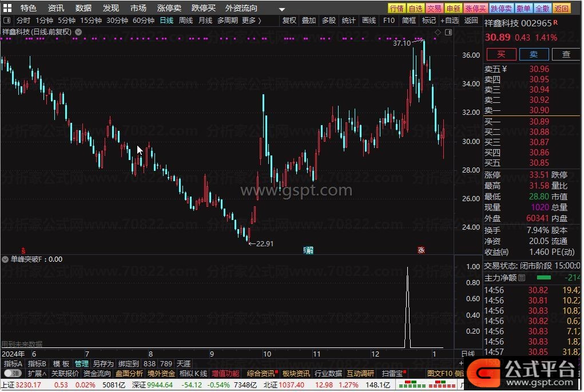Click the 卖一 price 30.90
Viewport: 584px width, 392px height.
539,110
